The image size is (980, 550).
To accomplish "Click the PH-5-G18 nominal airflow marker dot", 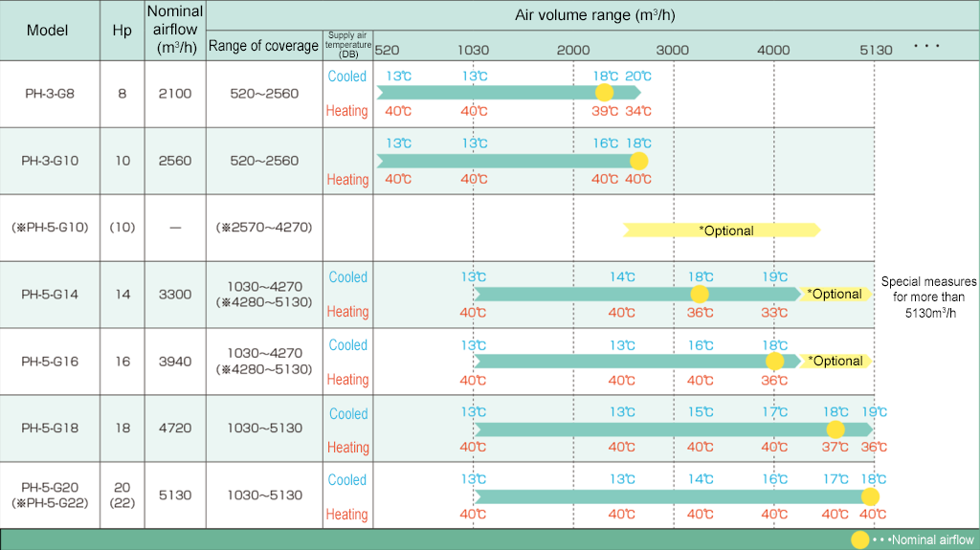I will [x=835, y=429].
